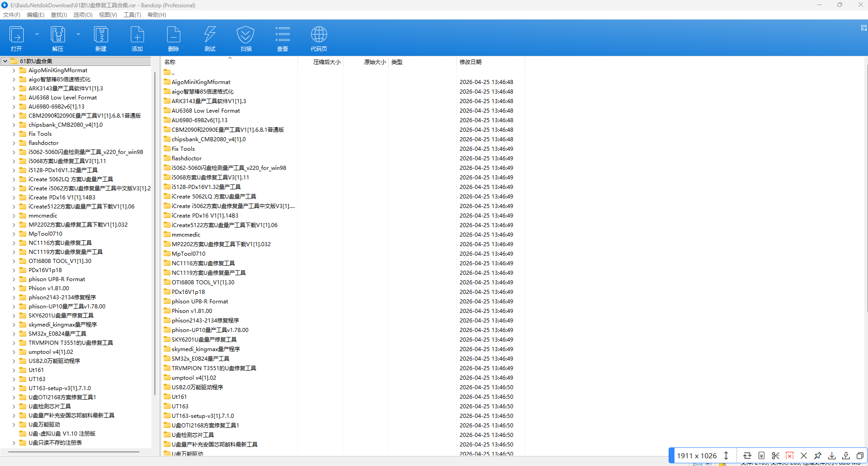Viewport: 868px width, 466px height.
Task: Open the dropdown arrow next to 解压
Action: tap(78, 34)
